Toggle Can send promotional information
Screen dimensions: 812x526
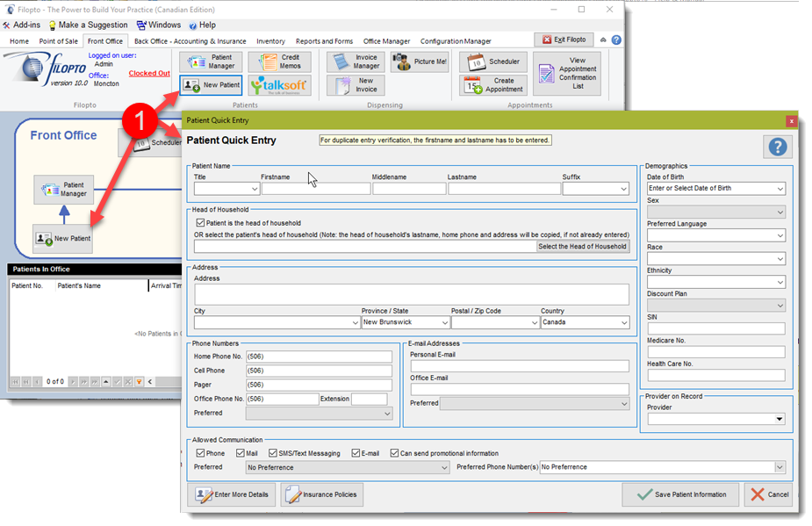[x=394, y=453]
